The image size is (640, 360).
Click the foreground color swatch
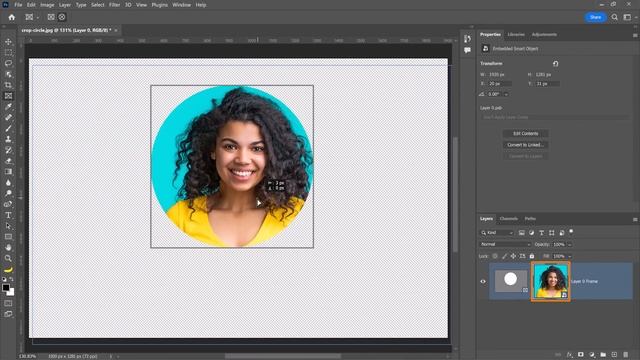click(6, 287)
